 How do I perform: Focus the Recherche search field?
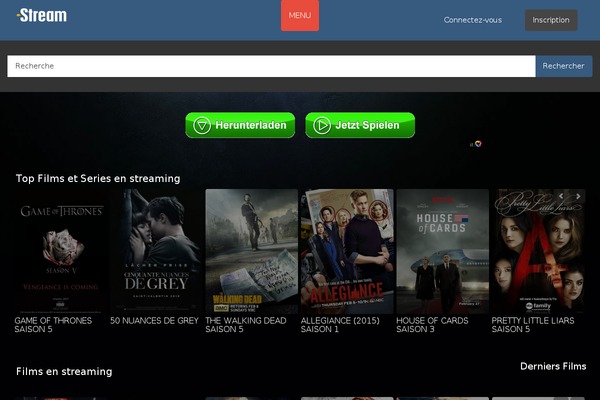coord(271,66)
